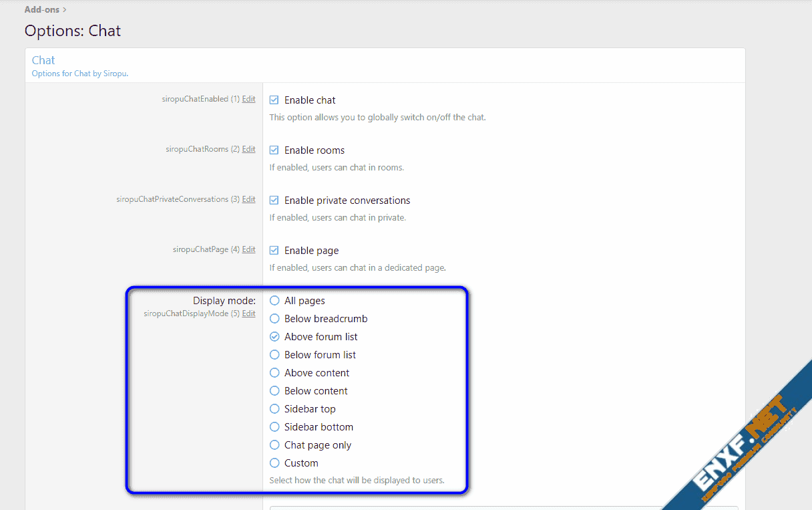Screen dimensions: 812x510
Task: Toggle Enable private conversations checkbox
Action: 274,201
